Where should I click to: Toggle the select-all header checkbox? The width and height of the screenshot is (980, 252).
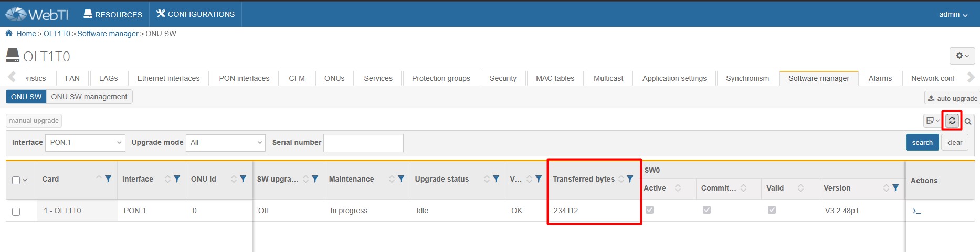16,180
